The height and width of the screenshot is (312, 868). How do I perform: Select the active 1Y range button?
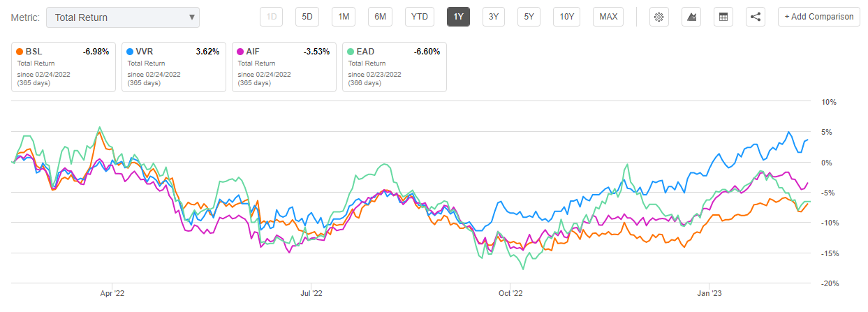pos(458,17)
